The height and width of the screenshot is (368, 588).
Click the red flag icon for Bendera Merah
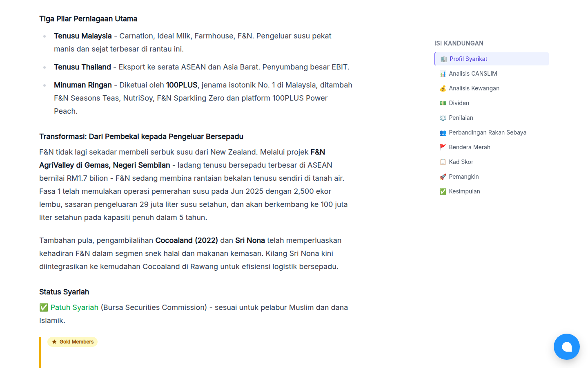443,148
